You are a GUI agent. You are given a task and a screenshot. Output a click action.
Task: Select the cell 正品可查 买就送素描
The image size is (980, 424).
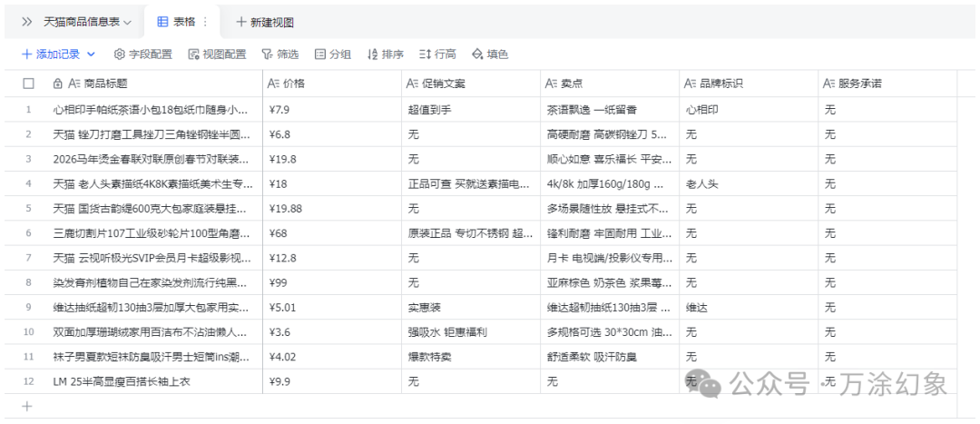pyautogui.click(x=471, y=184)
